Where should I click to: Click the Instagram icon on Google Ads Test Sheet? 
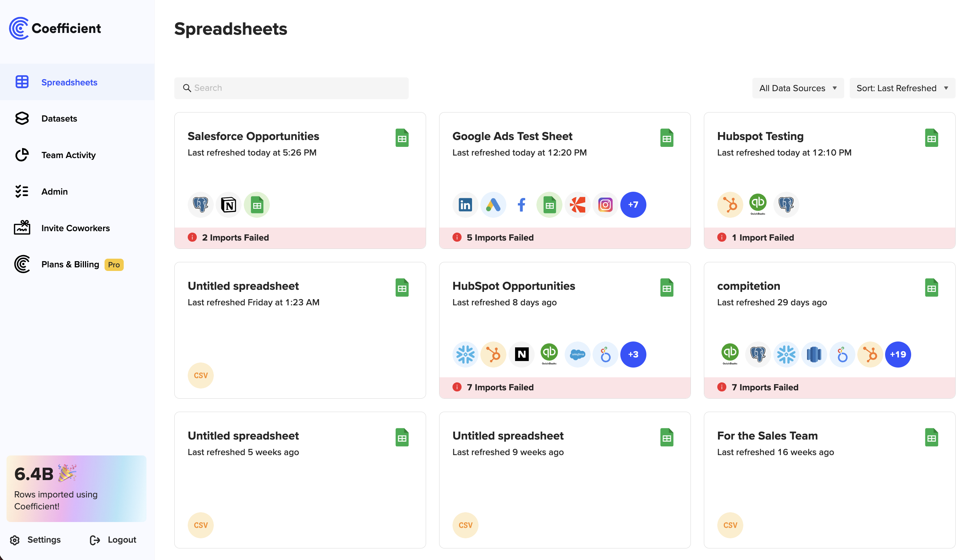coord(605,205)
